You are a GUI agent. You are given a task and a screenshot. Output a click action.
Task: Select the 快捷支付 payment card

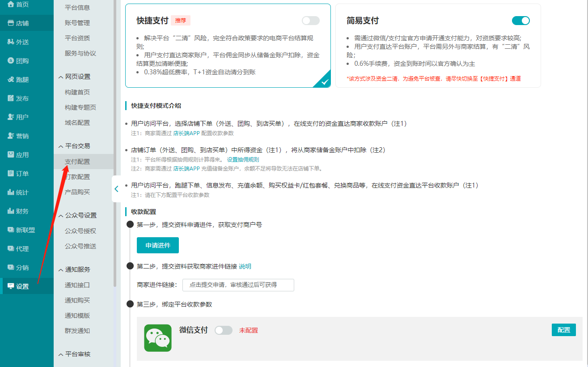228,46
